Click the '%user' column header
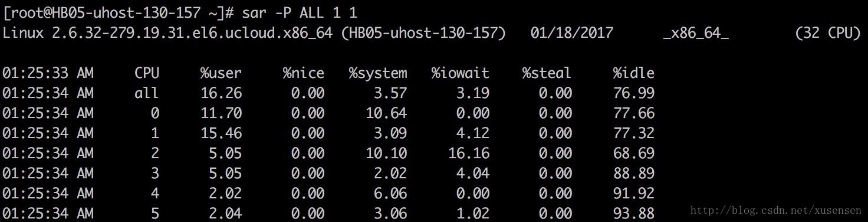Image resolution: width=868 pixels, height=222 pixels. point(221,73)
